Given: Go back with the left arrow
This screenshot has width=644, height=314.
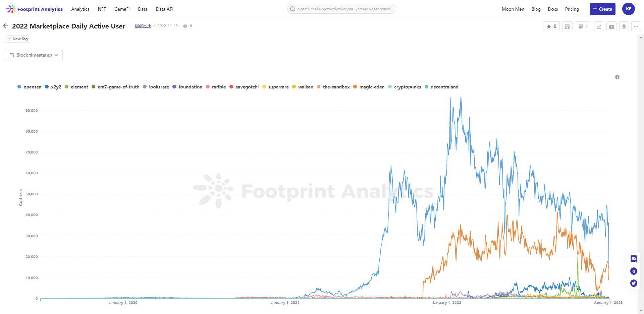Looking at the screenshot, I should pos(6,26).
